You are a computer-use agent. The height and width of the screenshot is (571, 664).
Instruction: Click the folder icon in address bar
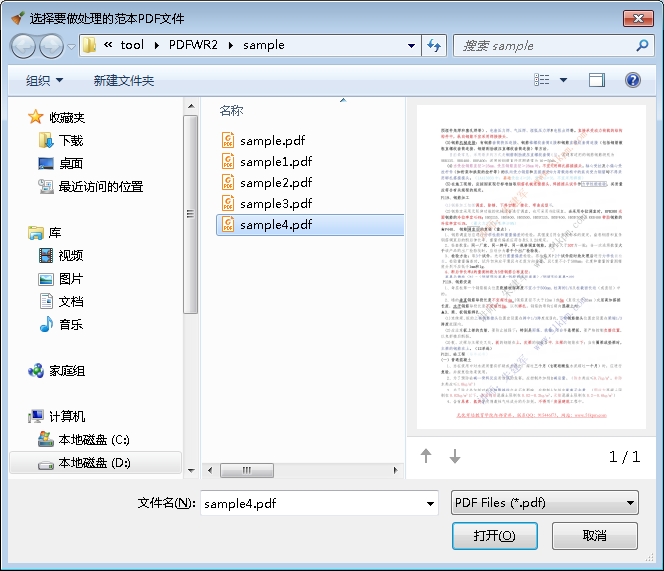(89, 45)
